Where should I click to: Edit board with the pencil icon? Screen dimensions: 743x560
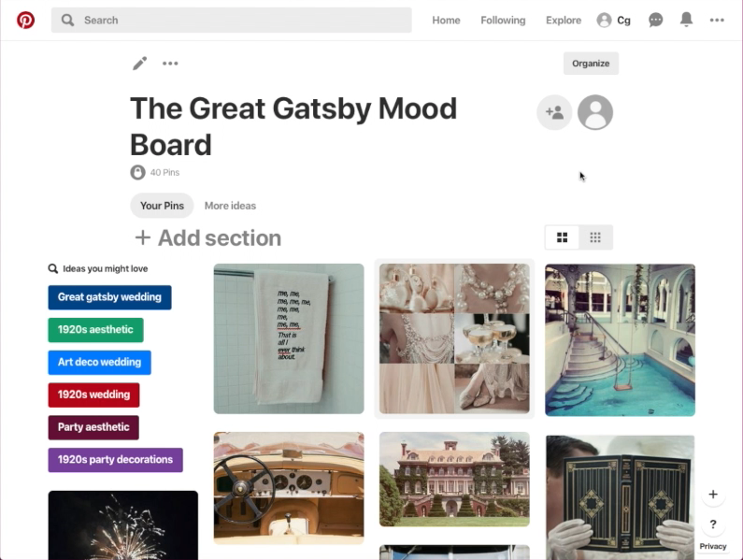pos(140,63)
